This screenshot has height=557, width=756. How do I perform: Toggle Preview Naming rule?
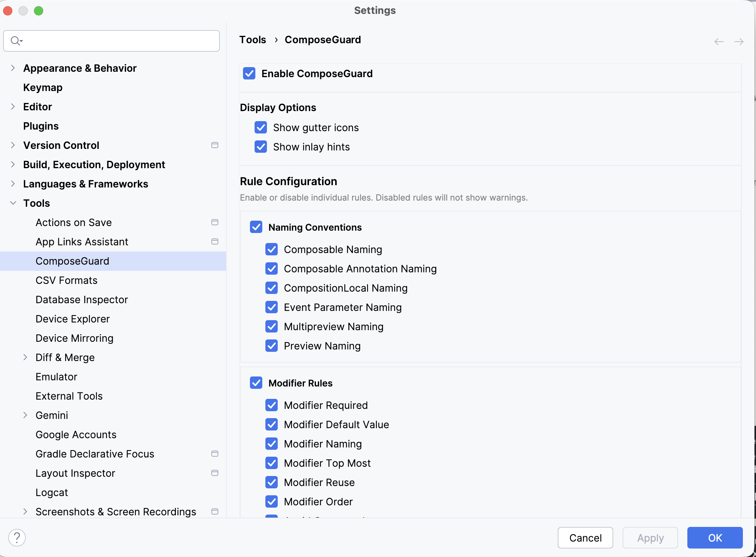tap(272, 346)
